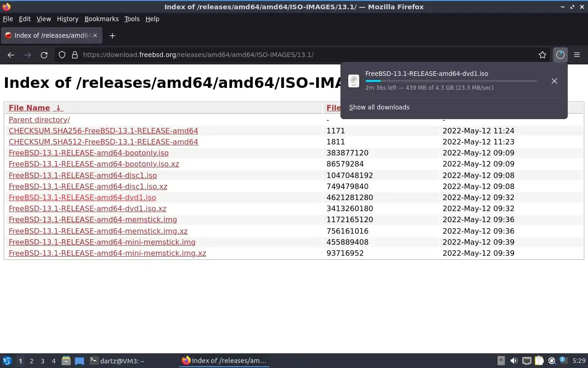Screen dimensions: 588x368
Task: Go back to the previous page
Action: [11, 55]
